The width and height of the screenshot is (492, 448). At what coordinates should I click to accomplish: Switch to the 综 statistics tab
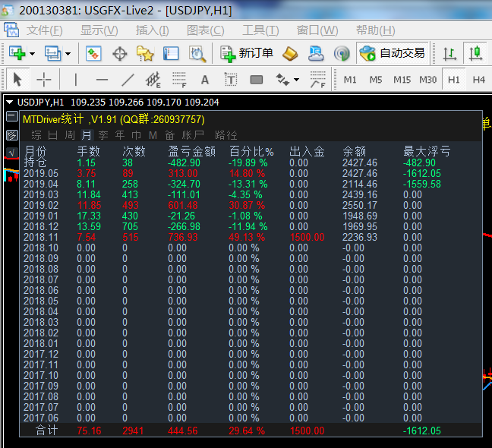point(36,135)
